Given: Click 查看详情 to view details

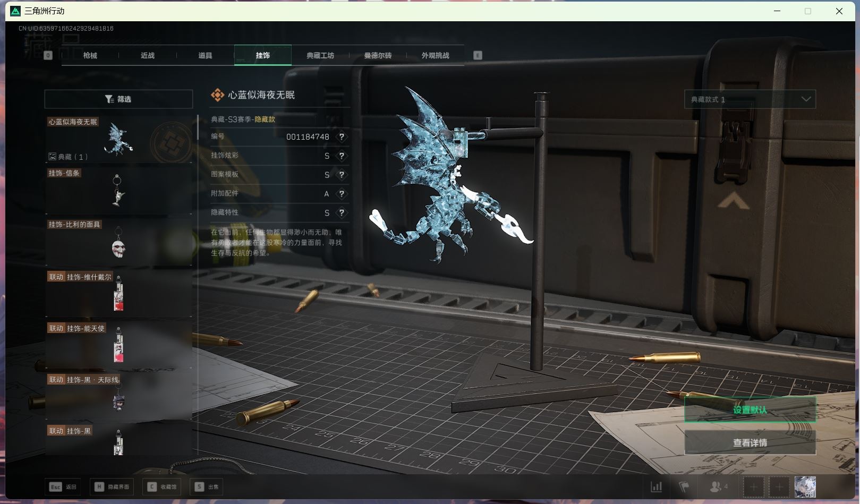Looking at the screenshot, I should tap(750, 441).
